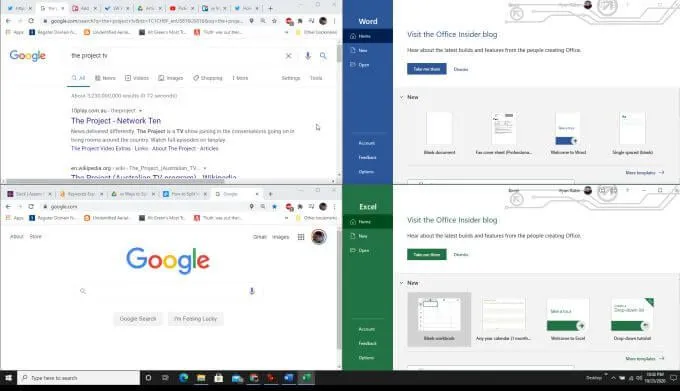Open More templates link in Excel

tap(644, 358)
